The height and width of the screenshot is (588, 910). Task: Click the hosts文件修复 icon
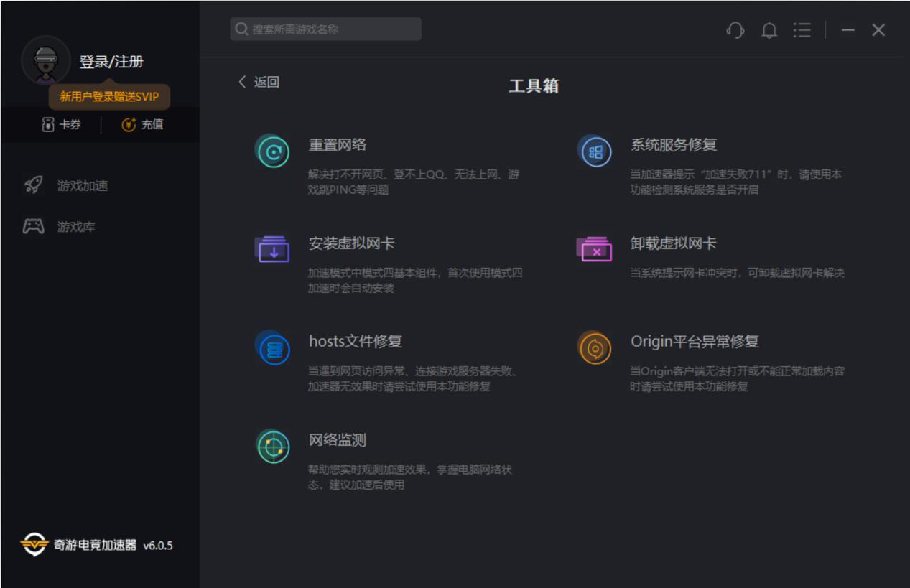click(273, 348)
